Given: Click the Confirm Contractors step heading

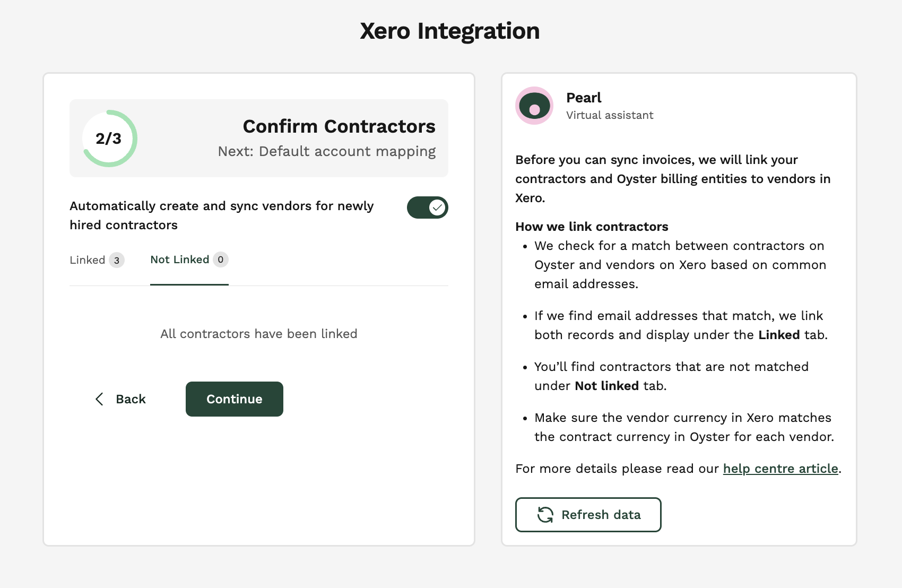Looking at the screenshot, I should pos(339,126).
